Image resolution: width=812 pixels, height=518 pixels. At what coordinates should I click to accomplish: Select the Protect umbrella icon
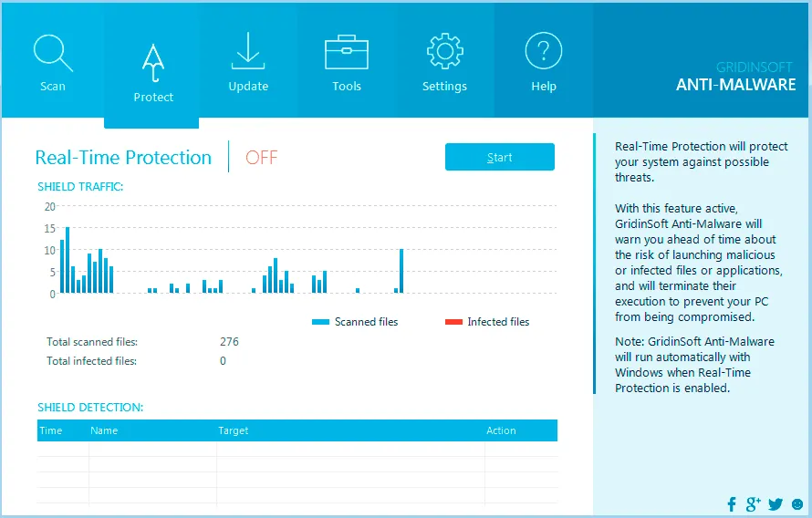(153, 63)
